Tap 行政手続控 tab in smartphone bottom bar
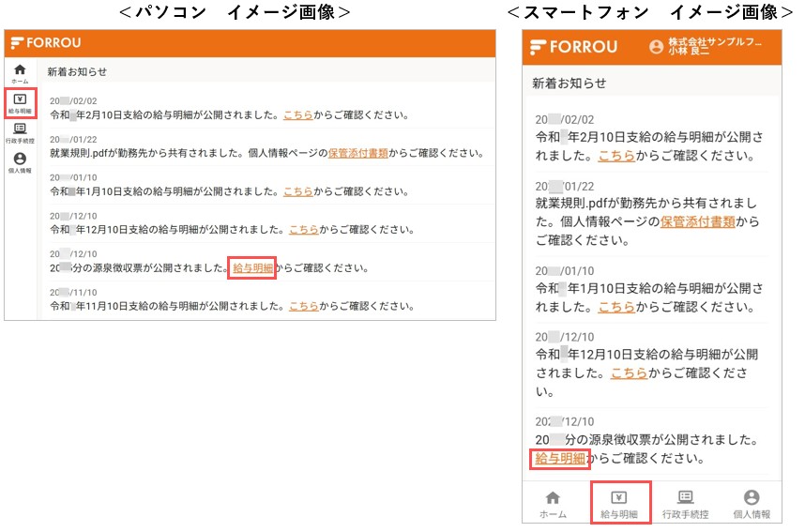Screen dimensions: 805x532 686,504
